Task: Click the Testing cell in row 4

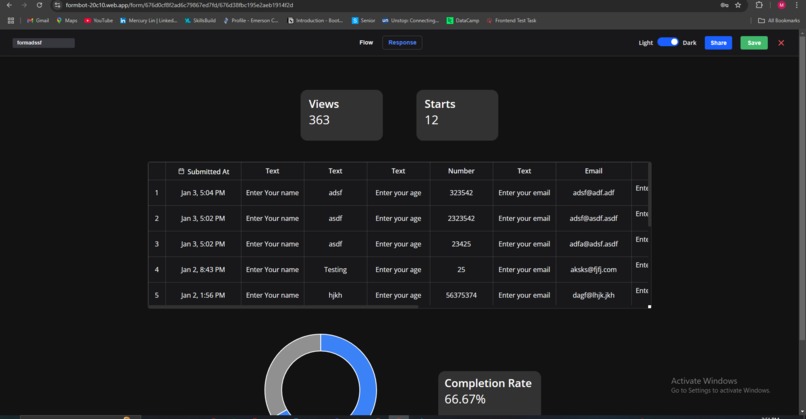Action: (x=335, y=269)
